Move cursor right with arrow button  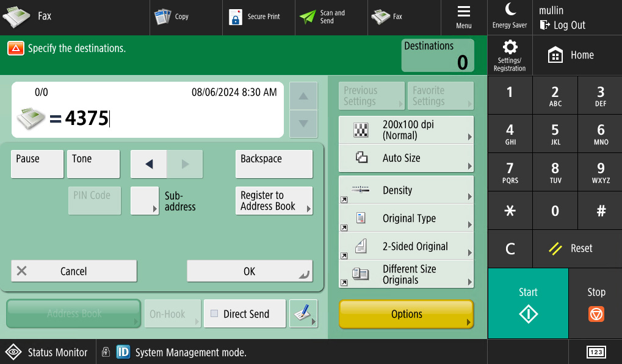click(x=185, y=163)
